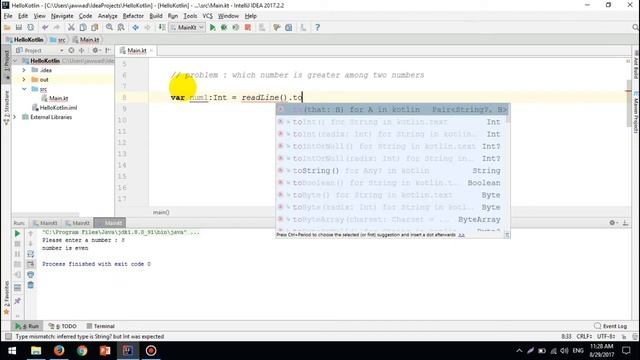Open Run panel settings gear dropdown

click(x=613, y=222)
